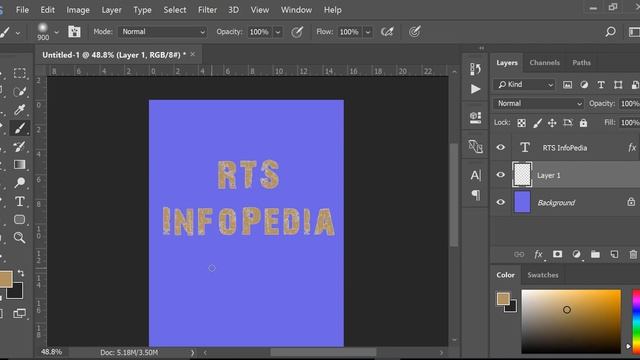Screen dimensions: 640x360
Task: Link the selected layers
Action: click(519, 255)
